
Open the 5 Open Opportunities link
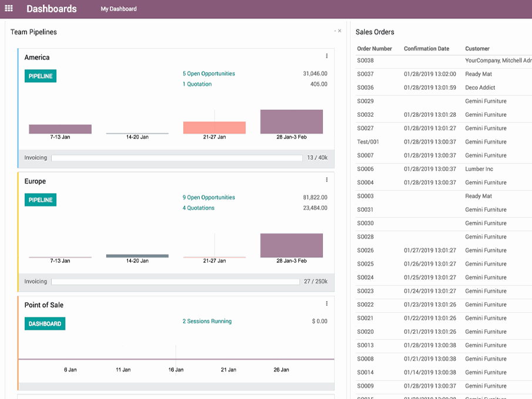(x=208, y=74)
